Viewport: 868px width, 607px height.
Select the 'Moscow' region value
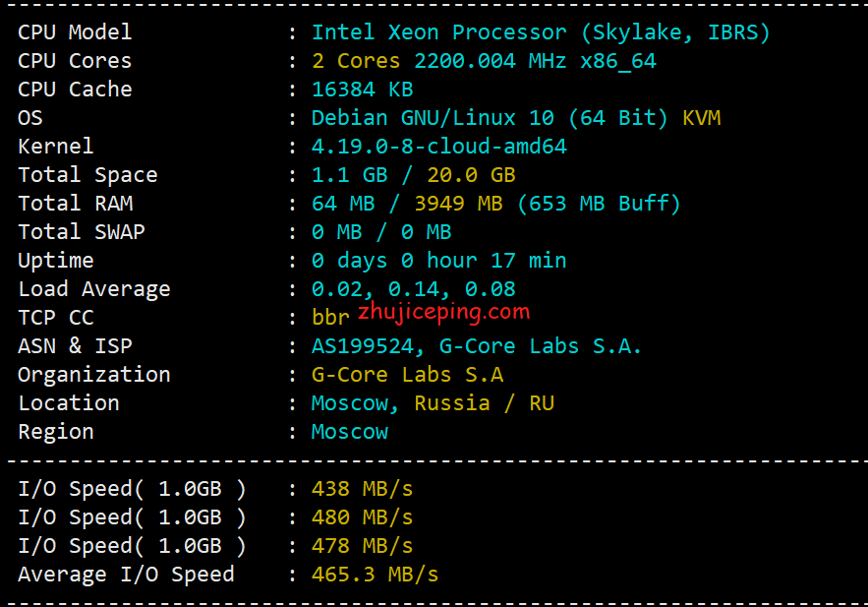(350, 433)
